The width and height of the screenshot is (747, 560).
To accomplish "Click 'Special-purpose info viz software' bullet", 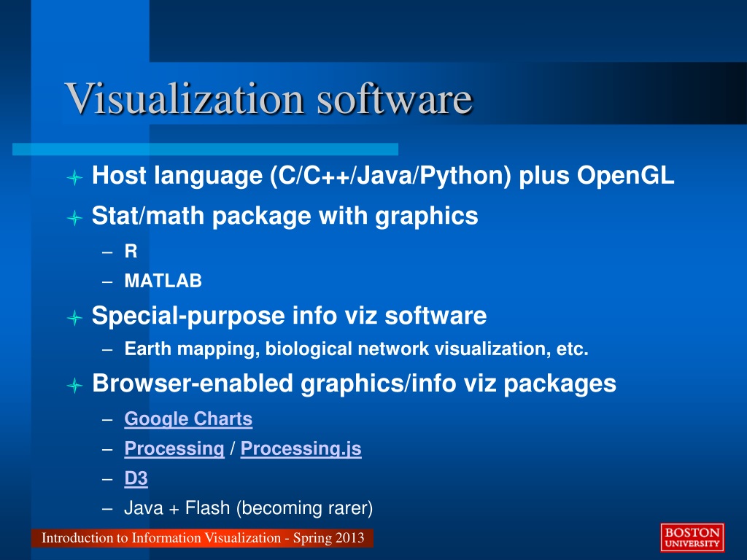I will 289,316.
